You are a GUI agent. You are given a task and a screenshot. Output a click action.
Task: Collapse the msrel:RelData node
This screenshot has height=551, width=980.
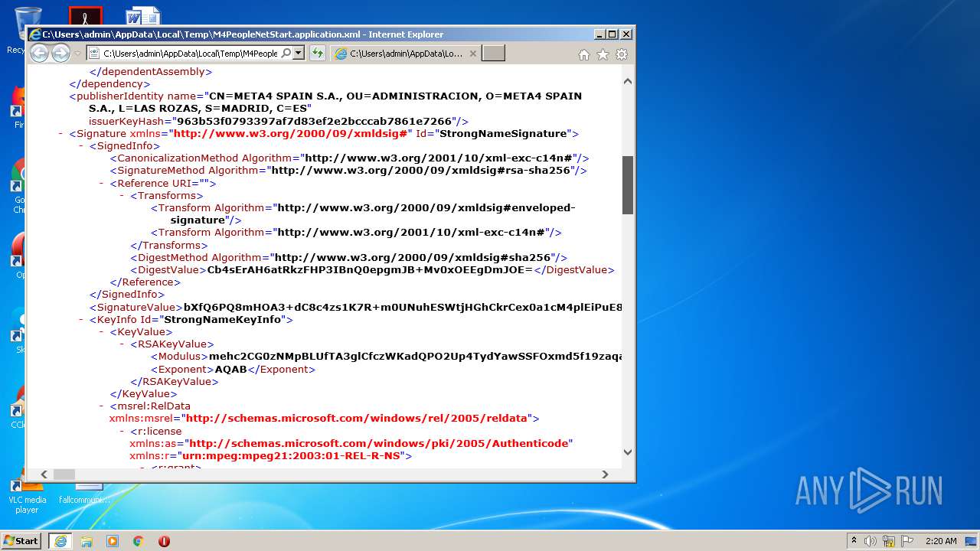click(102, 406)
